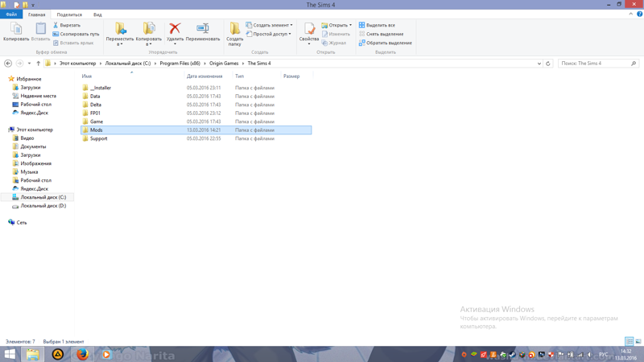The height and width of the screenshot is (362, 644).
Task: Click the Копировать icon in ribbon clipboard group
Action: click(x=16, y=29)
